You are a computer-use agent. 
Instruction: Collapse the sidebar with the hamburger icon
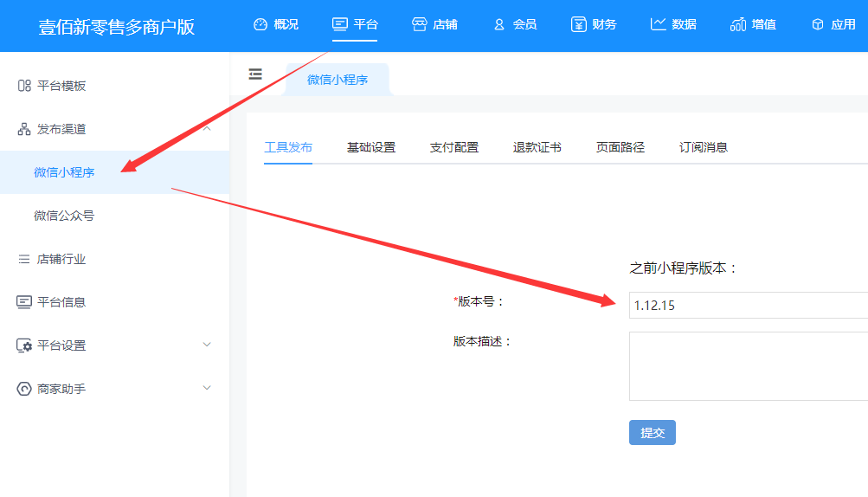click(x=255, y=74)
